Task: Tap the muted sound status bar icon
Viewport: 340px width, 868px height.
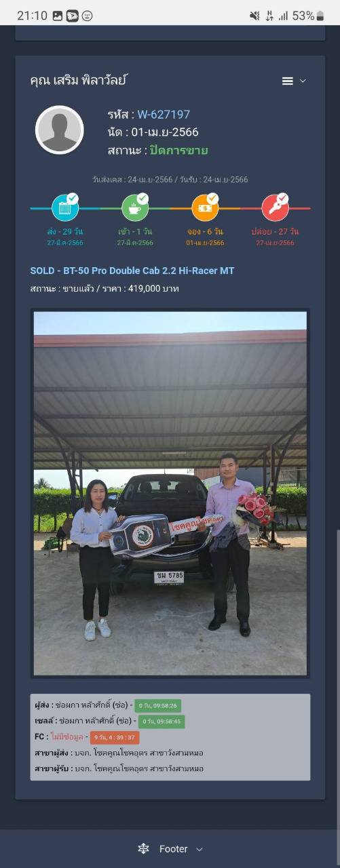Action: click(254, 16)
